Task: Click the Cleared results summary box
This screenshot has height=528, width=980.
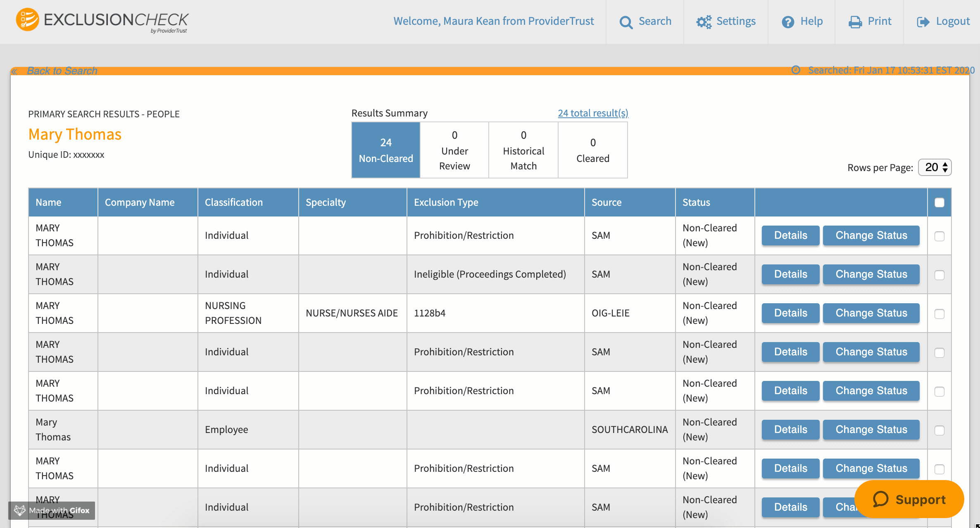Action: click(592, 150)
